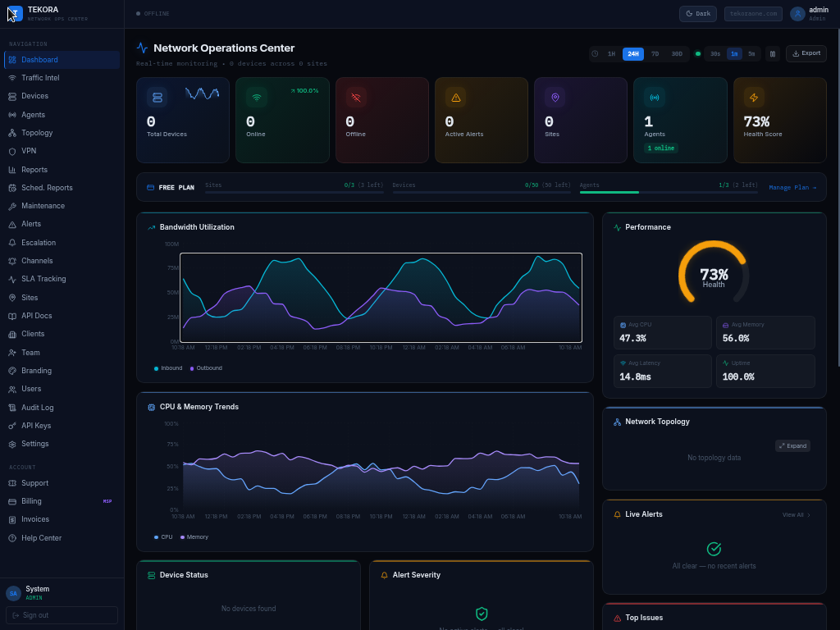The image size is (840, 630).
Task: Click the Sites usage progress bar
Action: (x=294, y=192)
